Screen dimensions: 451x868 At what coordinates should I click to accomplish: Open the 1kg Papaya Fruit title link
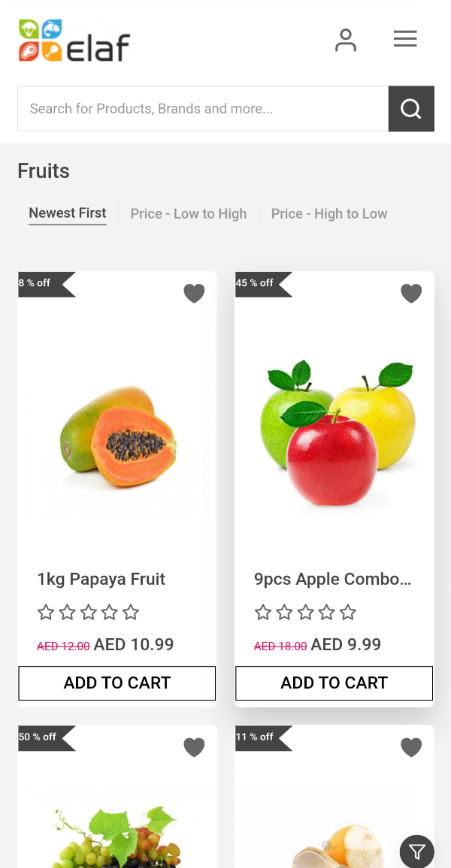point(101,579)
